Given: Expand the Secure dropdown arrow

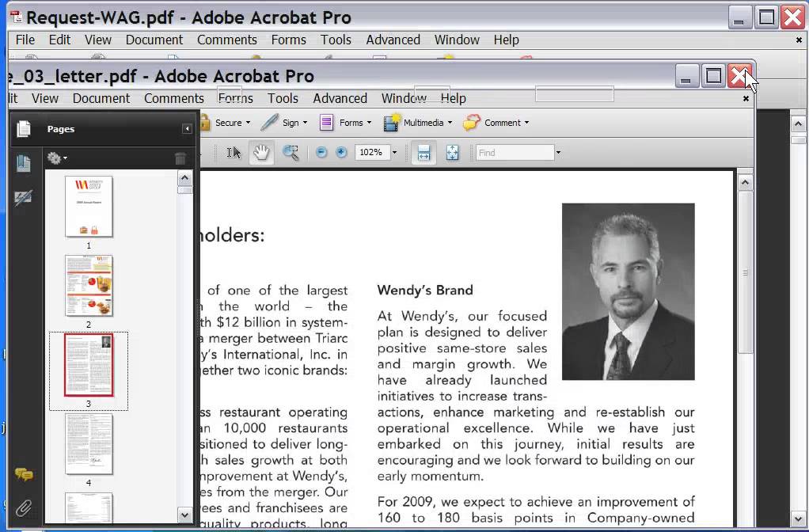Looking at the screenshot, I should click(249, 123).
